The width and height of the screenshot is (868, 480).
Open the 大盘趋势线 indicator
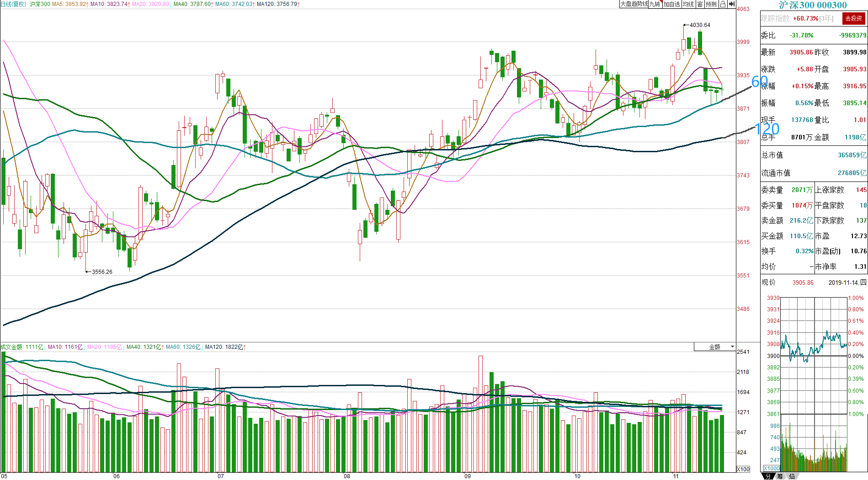pos(634,4)
